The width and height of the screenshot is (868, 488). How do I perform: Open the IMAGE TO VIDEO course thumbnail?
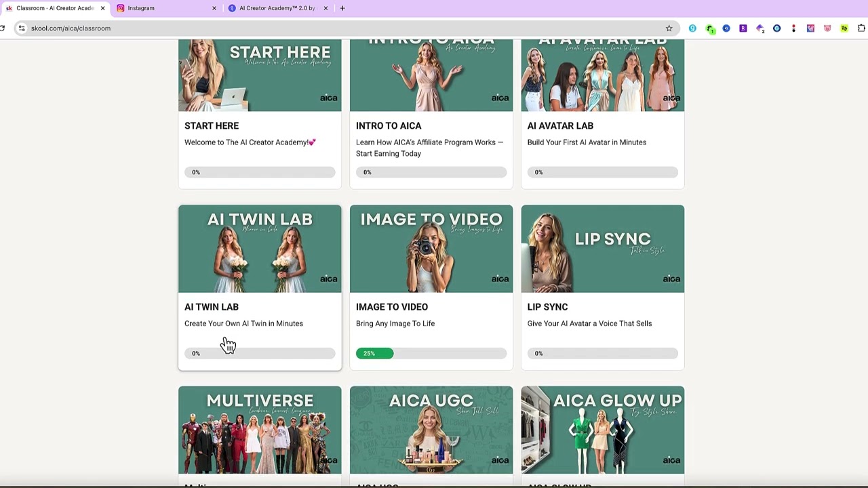(x=431, y=249)
